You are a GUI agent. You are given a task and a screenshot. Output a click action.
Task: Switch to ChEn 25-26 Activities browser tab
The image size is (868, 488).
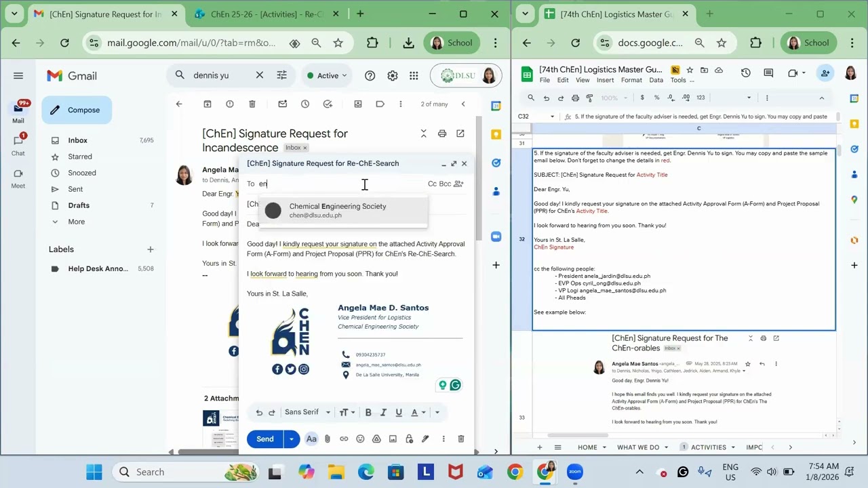click(x=267, y=14)
